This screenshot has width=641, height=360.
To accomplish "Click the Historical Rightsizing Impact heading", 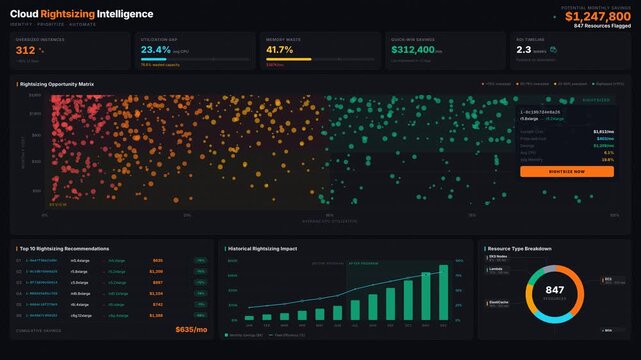I will tap(262, 248).
